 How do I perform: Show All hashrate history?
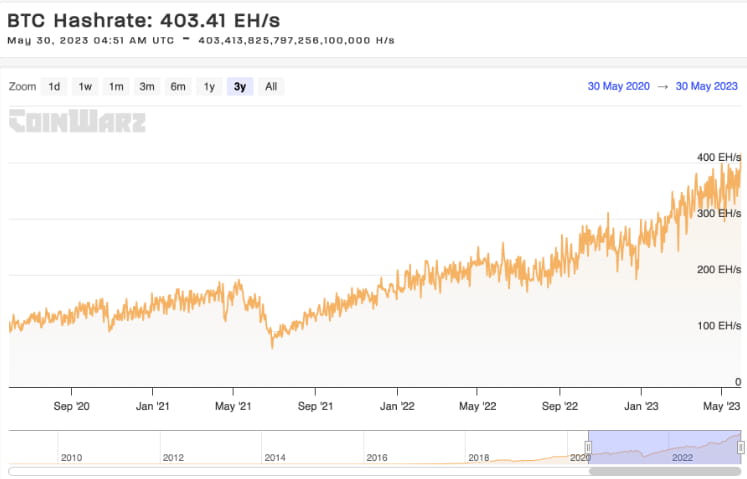[271, 87]
